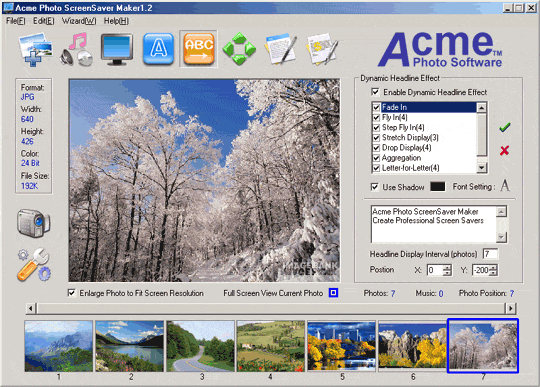Image resolution: width=540 pixels, height=387 pixels.
Task: Open Font Setting via the A icon
Action: tap(505, 186)
